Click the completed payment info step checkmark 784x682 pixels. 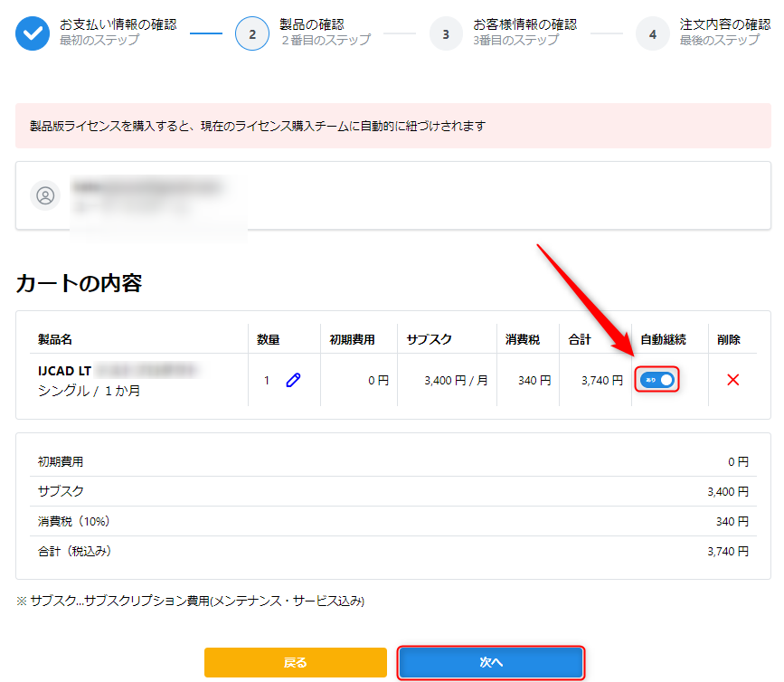coord(33,33)
